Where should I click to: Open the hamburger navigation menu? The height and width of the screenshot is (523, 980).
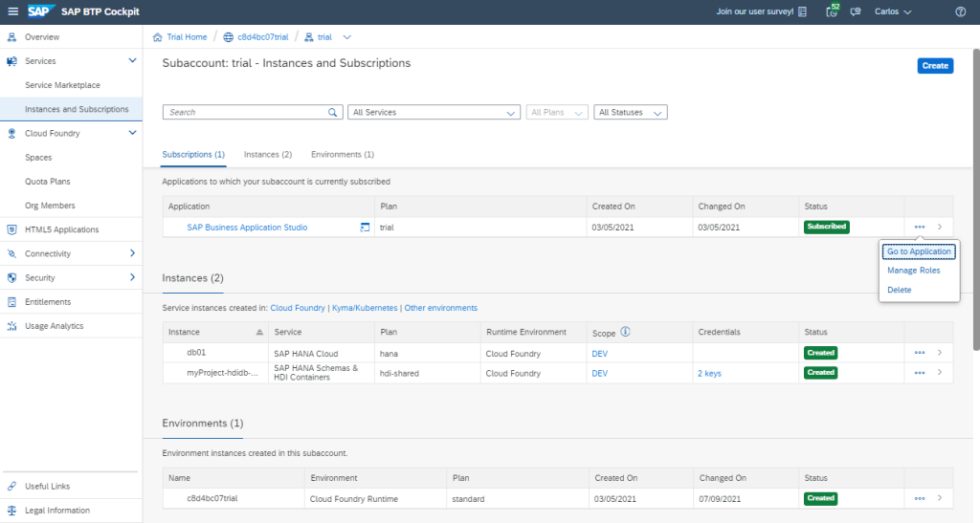point(12,11)
